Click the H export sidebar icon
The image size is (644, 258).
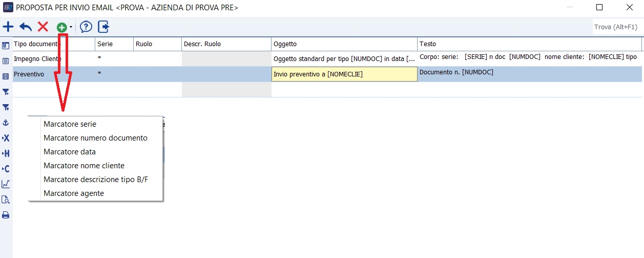[x=6, y=153]
